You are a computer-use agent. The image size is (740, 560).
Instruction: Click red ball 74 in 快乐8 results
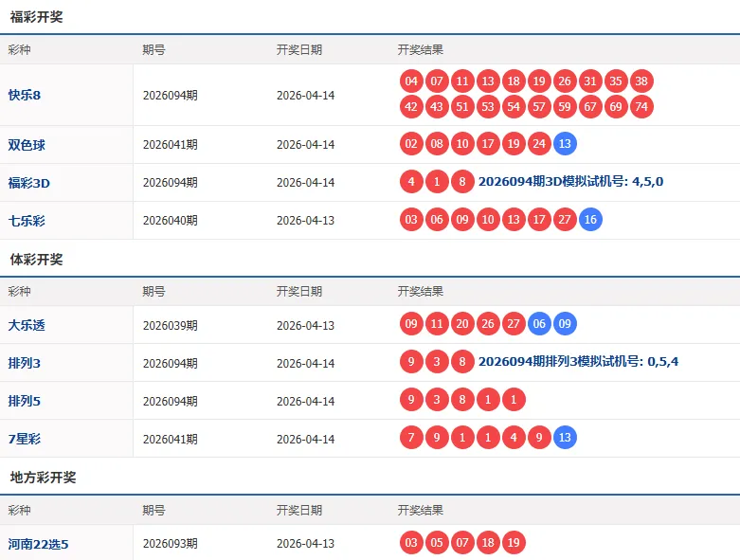click(641, 107)
